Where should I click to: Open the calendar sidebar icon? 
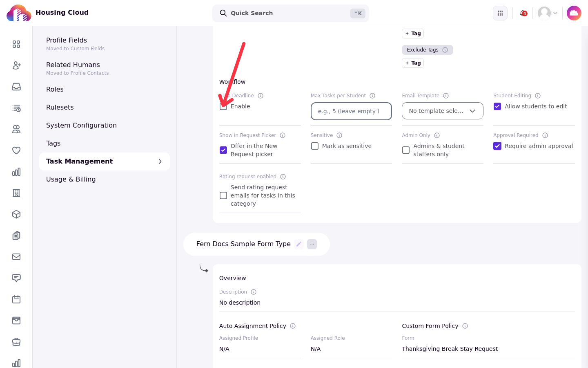(16, 299)
